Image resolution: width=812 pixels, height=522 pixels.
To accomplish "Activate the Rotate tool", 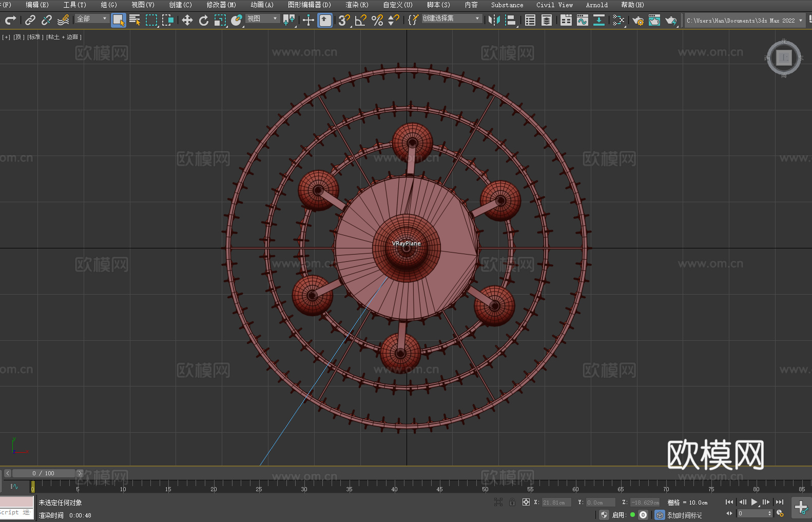I will (x=204, y=20).
